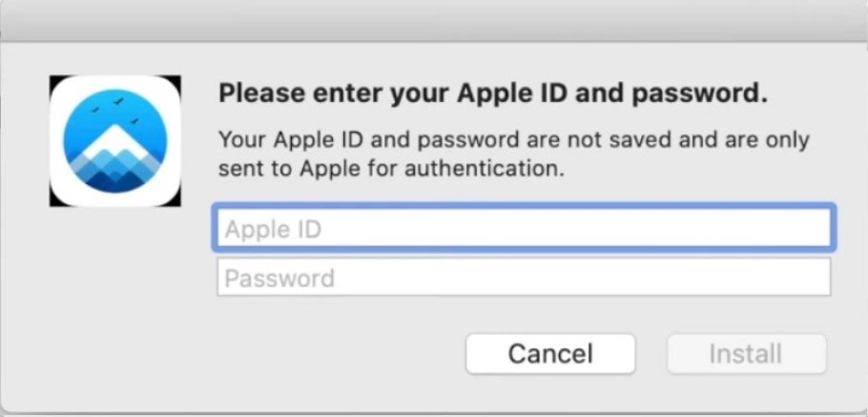Click the dark blue waves in the icon

115,180
